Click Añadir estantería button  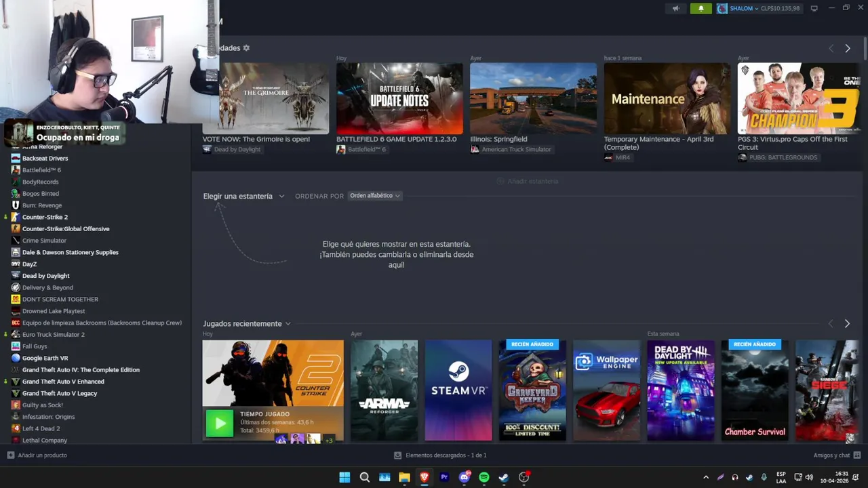(528, 181)
